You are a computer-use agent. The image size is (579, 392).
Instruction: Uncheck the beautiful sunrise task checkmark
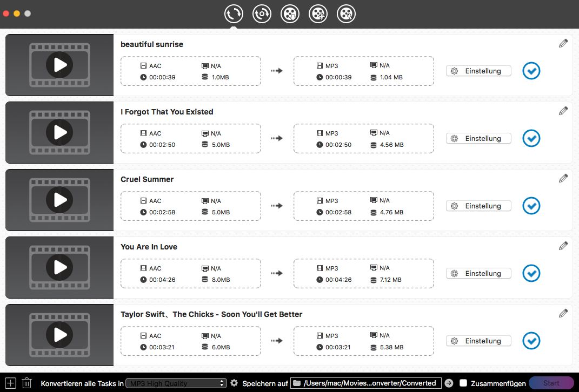point(531,71)
